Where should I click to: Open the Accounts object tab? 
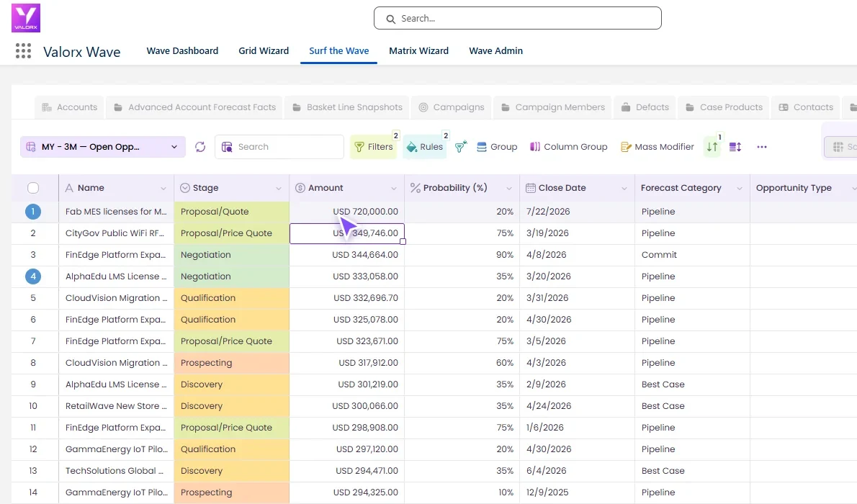[x=69, y=107]
